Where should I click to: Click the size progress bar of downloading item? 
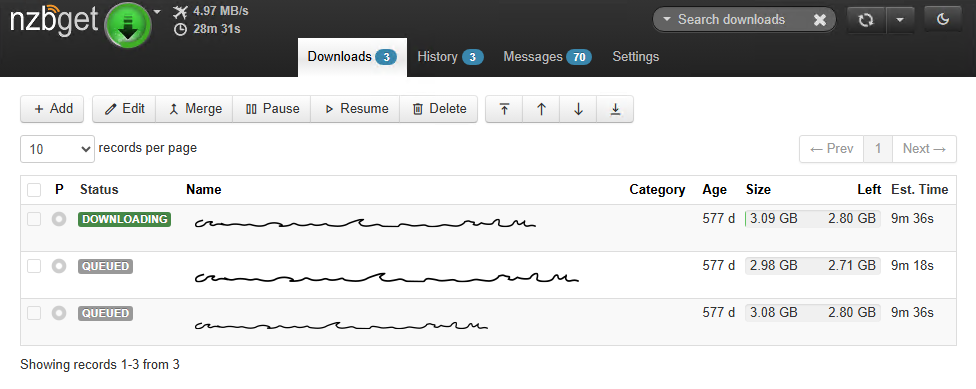(x=812, y=219)
